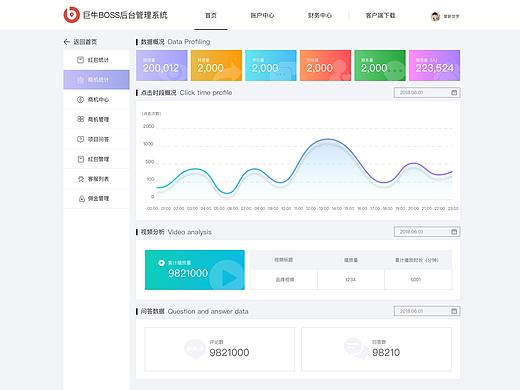Click the teal 9821000 total plays card
Screen dimensions: 520x390
pyautogui.click(x=195, y=270)
